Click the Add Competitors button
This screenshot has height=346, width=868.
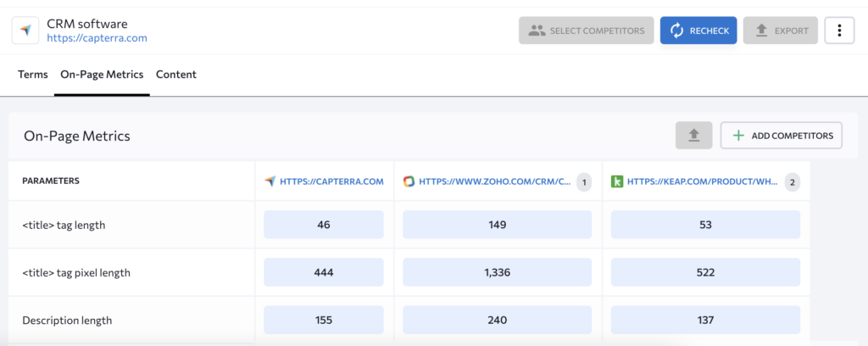(781, 136)
